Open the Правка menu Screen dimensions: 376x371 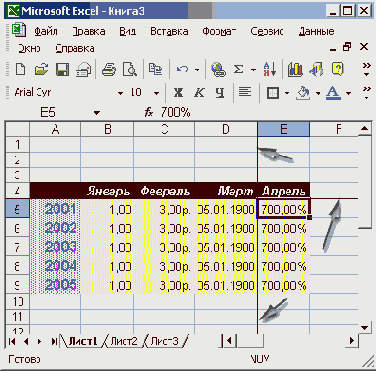click(89, 31)
